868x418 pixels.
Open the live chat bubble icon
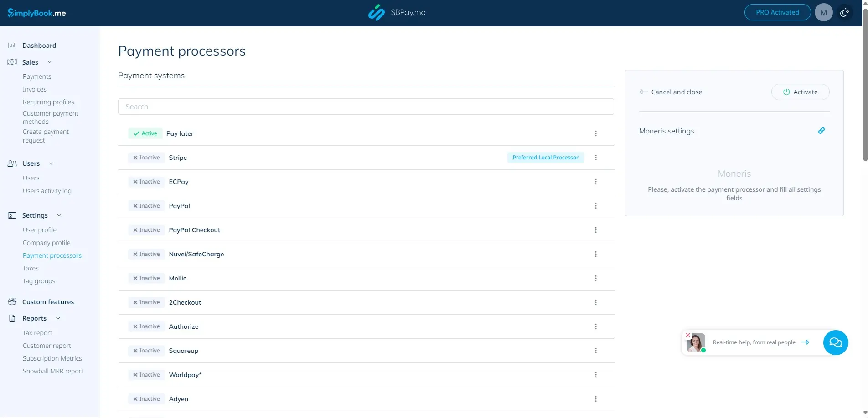[835, 342]
